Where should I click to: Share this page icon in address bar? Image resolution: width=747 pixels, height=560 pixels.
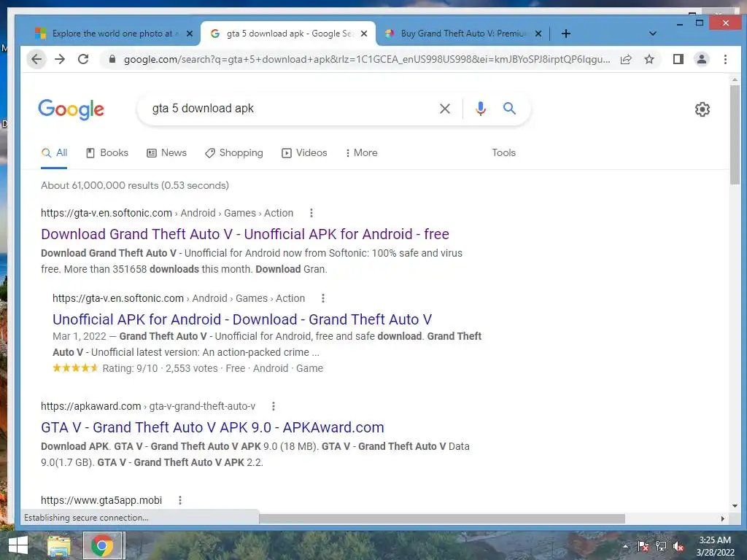(626, 59)
